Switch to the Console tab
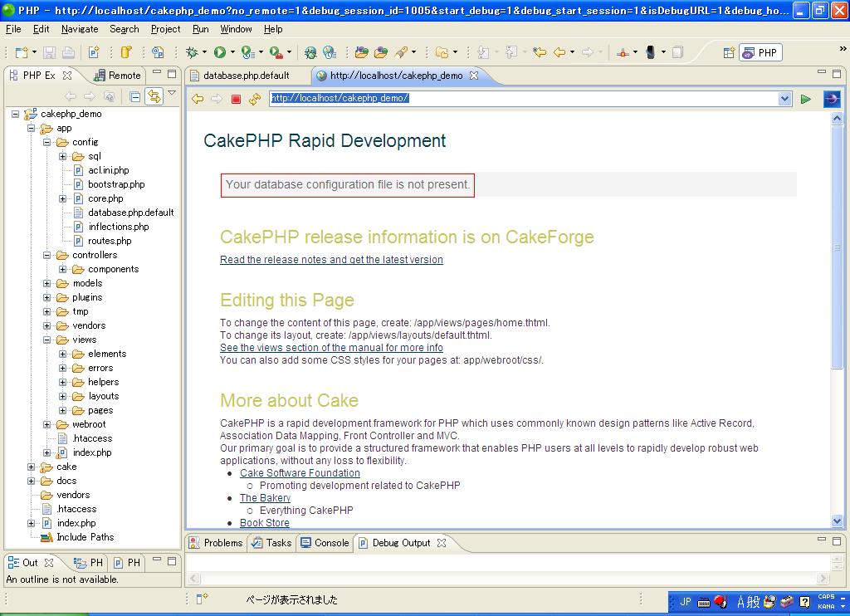This screenshot has height=616, width=850. 325,543
